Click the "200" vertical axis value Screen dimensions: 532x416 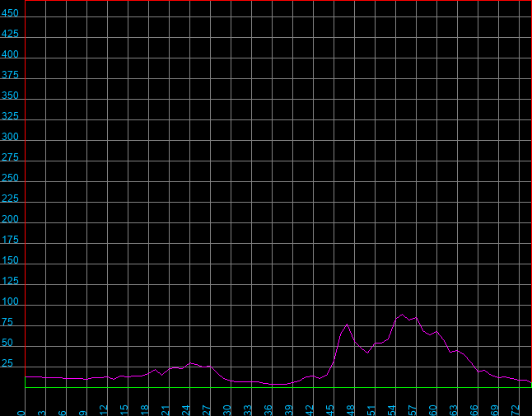(x=10, y=219)
